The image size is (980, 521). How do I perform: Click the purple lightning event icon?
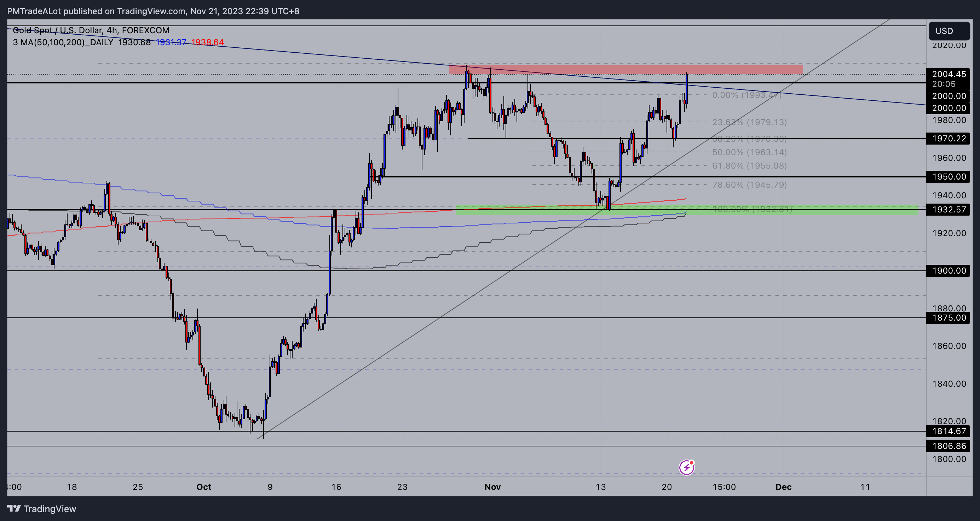687,467
